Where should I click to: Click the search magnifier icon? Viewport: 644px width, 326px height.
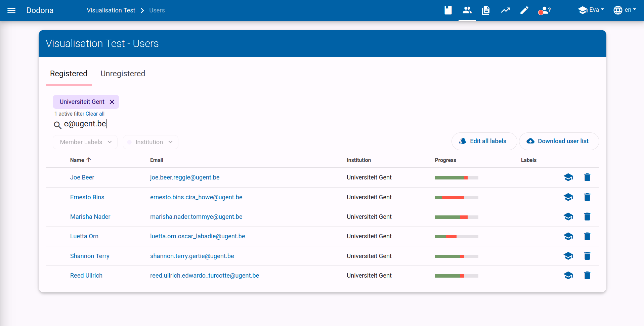coord(57,125)
